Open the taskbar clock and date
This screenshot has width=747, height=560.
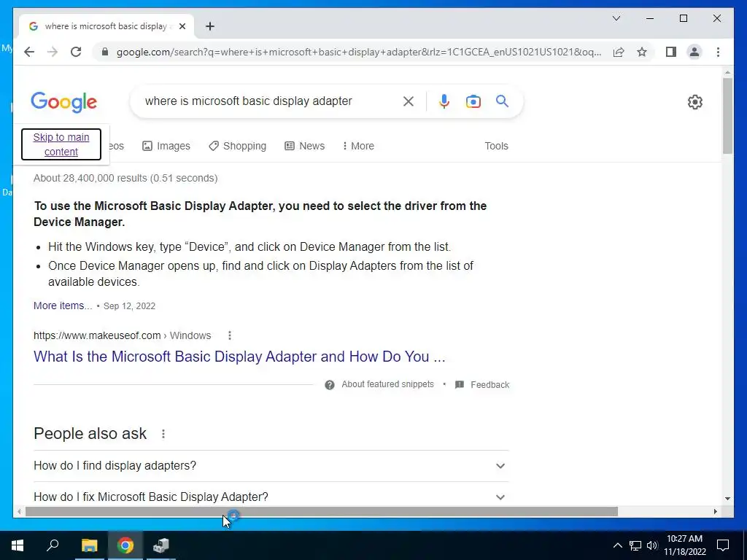pyautogui.click(x=684, y=545)
